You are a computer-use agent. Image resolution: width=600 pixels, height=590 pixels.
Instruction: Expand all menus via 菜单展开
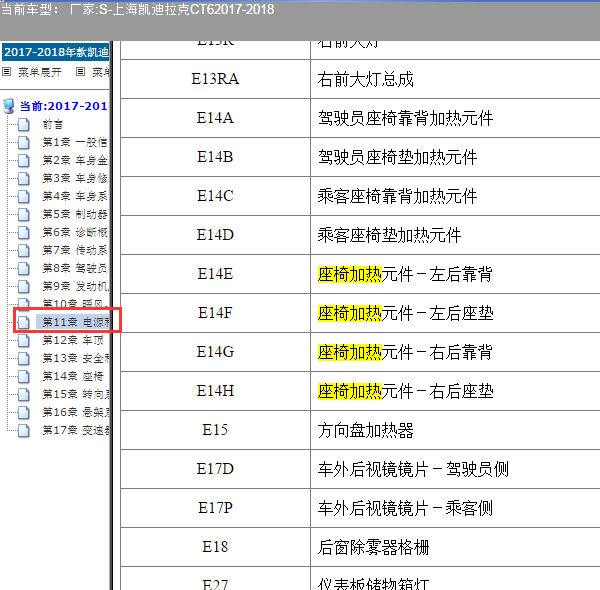(39, 72)
